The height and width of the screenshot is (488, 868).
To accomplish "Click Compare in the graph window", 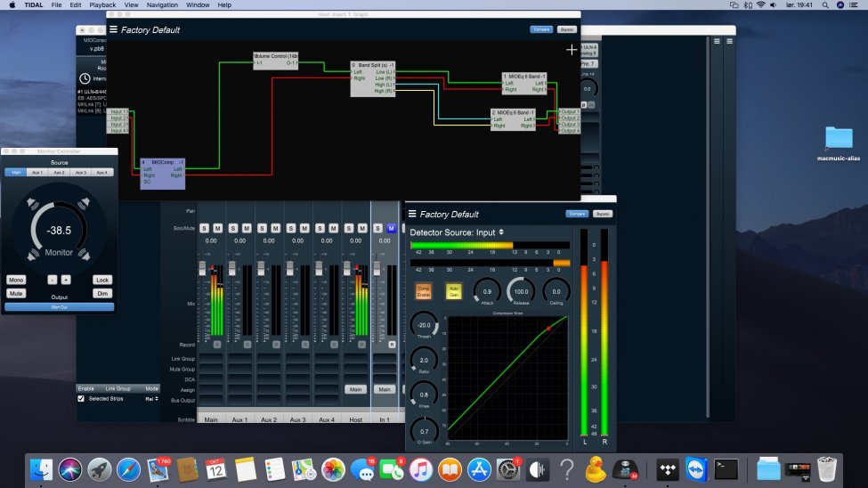I will click(x=541, y=29).
